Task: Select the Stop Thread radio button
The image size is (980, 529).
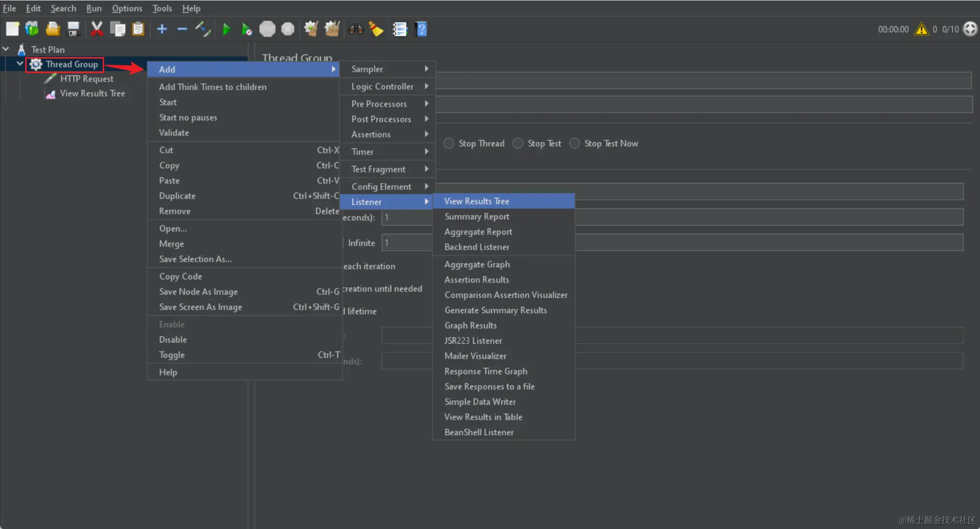Action: click(449, 144)
